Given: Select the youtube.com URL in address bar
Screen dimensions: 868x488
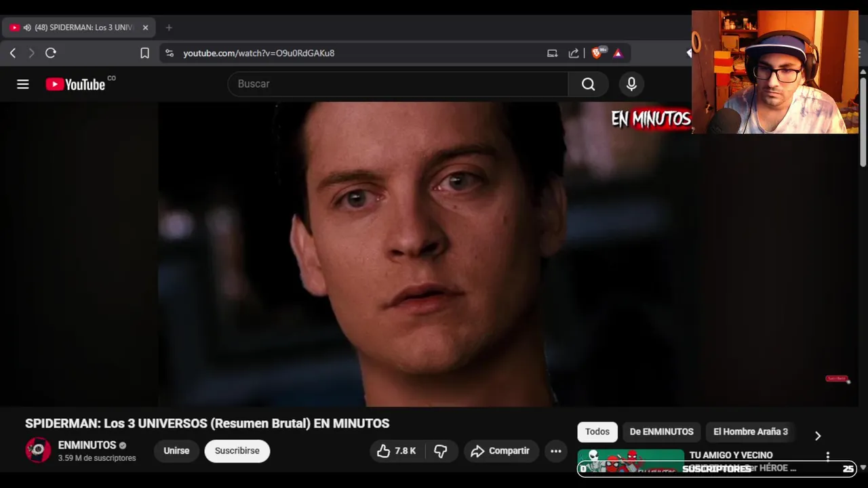Looking at the screenshot, I should pyautogui.click(x=258, y=53).
